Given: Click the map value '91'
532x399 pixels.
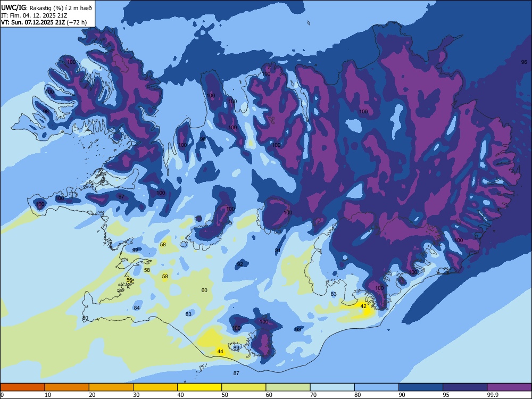Looking at the screenshot, I should pyautogui.click(x=278, y=251).
